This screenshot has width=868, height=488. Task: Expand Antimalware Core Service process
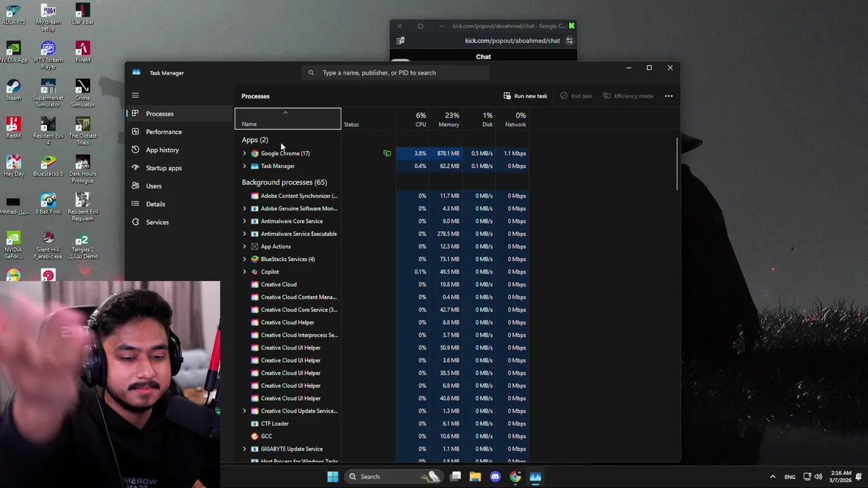(244, 221)
